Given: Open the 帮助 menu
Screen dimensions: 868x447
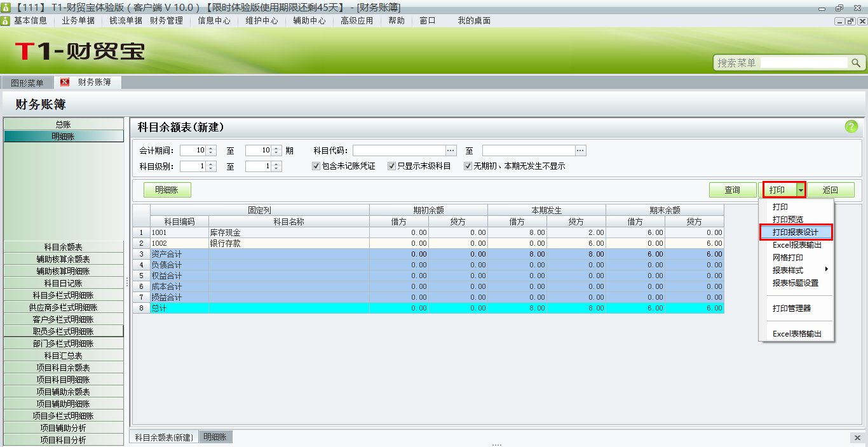Looking at the screenshot, I should click(x=396, y=20).
